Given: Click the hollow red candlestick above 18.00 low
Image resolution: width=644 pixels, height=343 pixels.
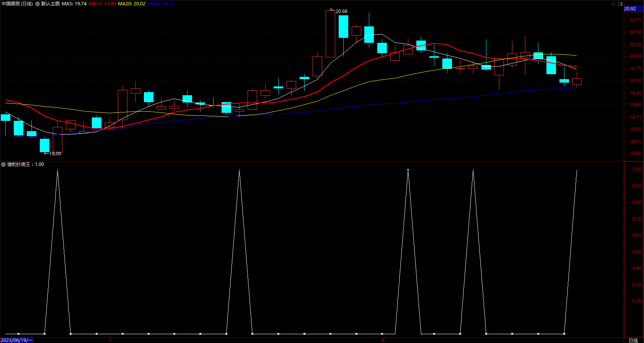Looking at the screenshot, I should coord(57,140).
